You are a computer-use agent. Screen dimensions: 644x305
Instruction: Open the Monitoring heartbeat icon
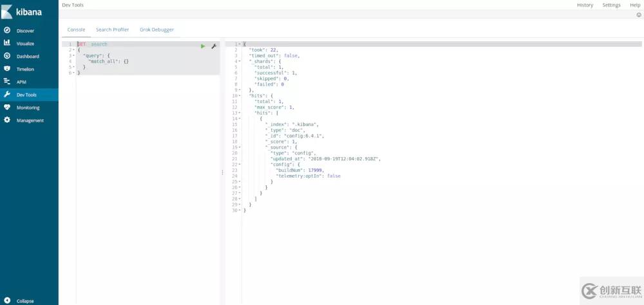point(7,107)
